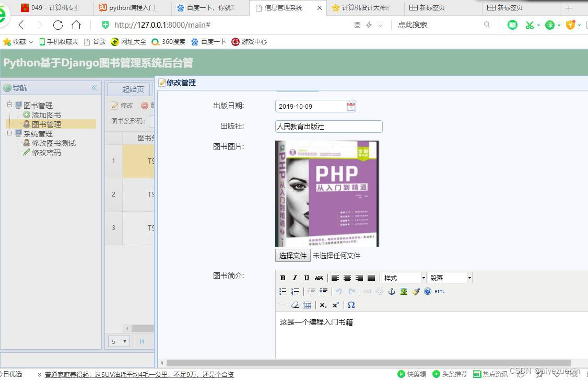588x380 pixels.
Task: Click inside the 出版社 input field
Action: [328, 126]
